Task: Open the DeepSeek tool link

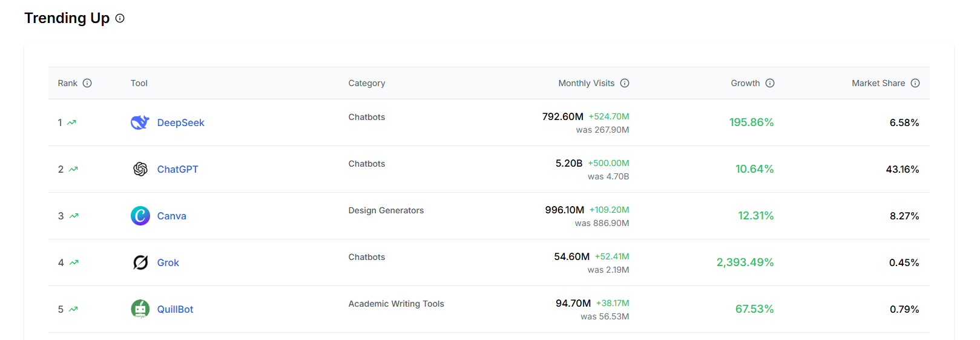Action: tap(180, 122)
